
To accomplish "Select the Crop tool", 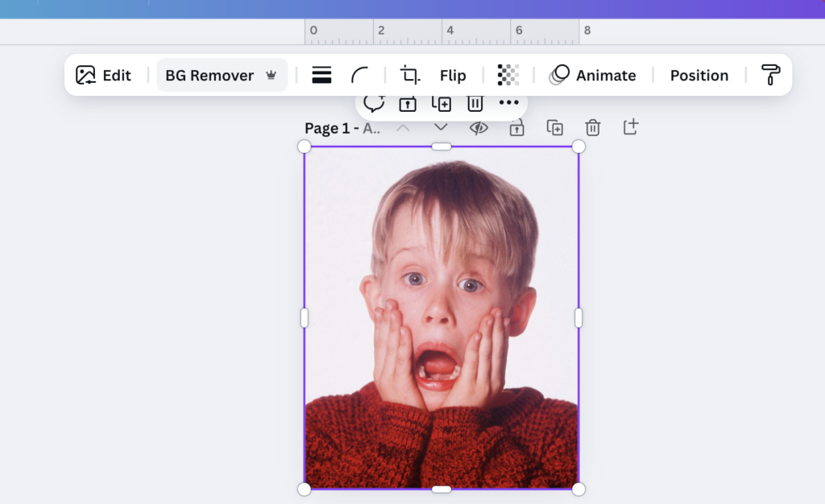I will (x=410, y=75).
